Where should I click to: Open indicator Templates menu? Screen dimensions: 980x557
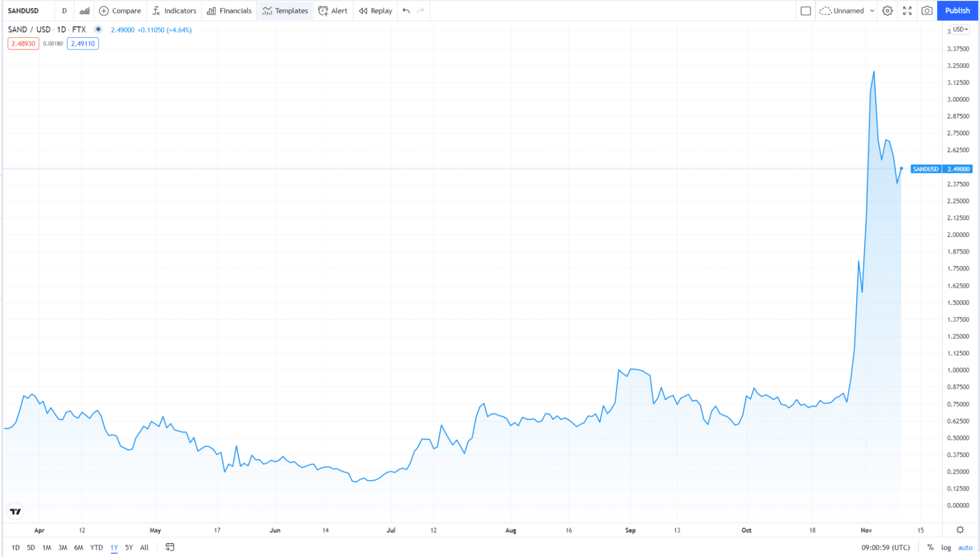285,11
